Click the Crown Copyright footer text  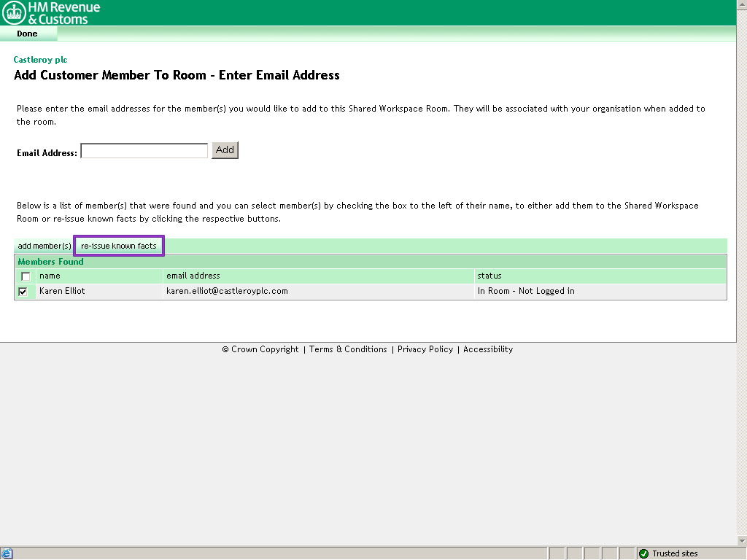(260, 349)
